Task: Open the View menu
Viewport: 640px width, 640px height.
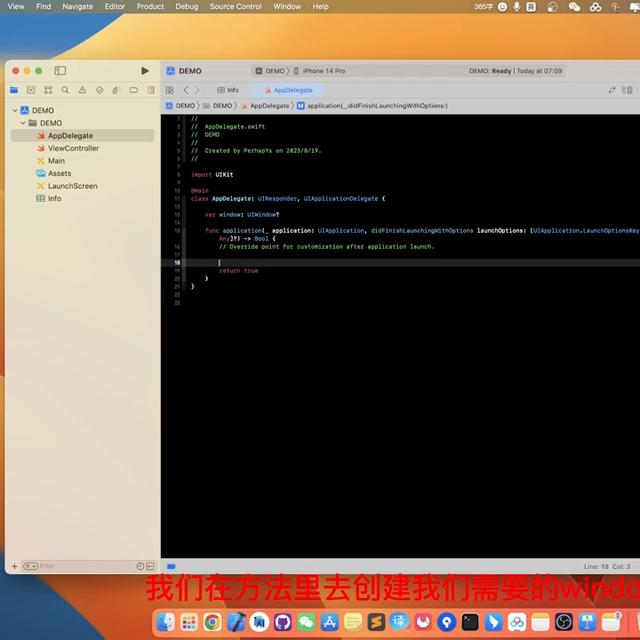Action: tap(16, 7)
